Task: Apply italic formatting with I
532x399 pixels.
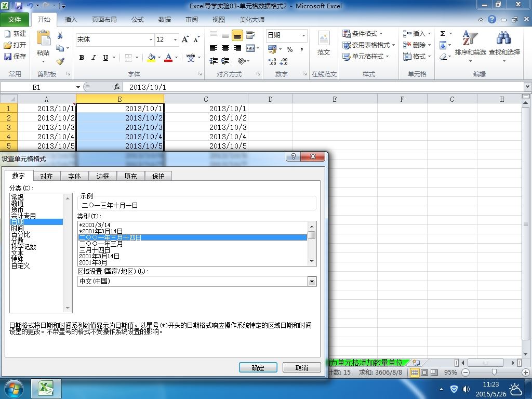Action: [94, 58]
